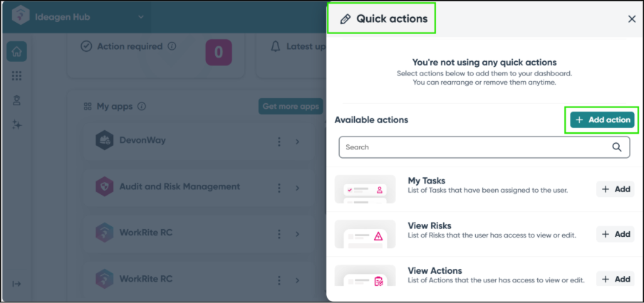The image size is (644, 303).
Task: Open the apps grid icon in the sidebar
Action: (17, 76)
